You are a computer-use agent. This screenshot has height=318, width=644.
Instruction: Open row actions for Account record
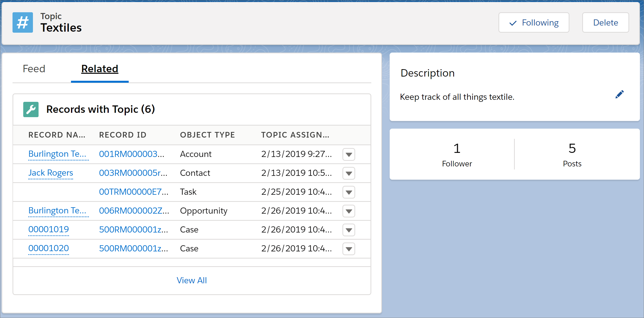(349, 154)
